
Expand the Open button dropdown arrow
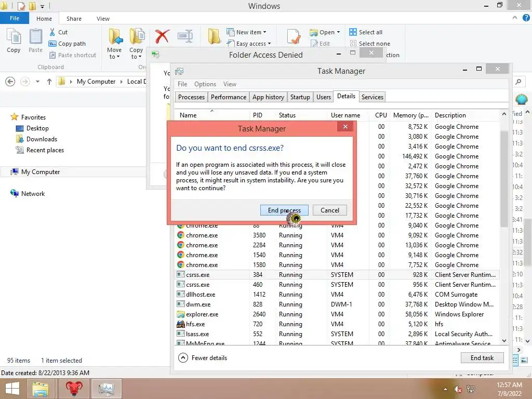pyautogui.click(x=338, y=32)
